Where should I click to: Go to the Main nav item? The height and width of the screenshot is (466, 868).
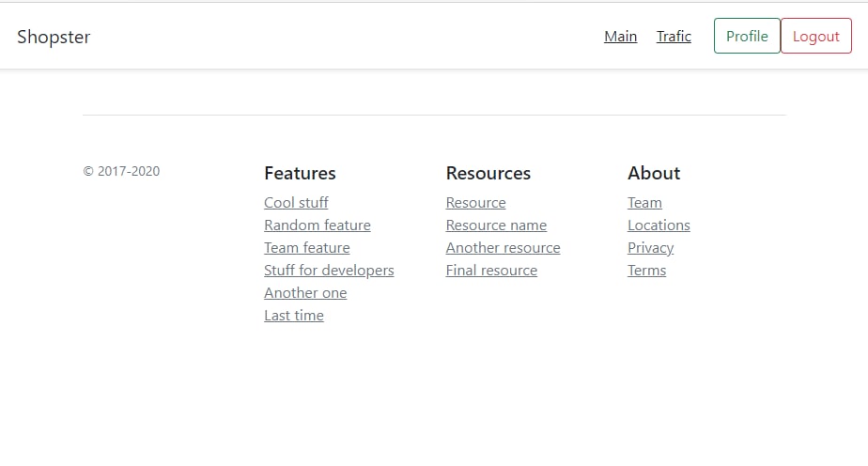click(x=621, y=36)
